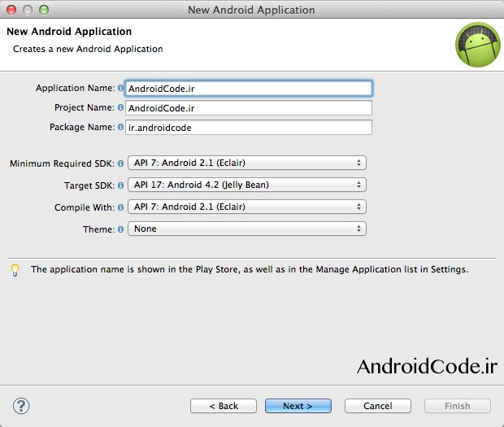Click the info icon beside Application Name
504x427 pixels.
point(120,88)
